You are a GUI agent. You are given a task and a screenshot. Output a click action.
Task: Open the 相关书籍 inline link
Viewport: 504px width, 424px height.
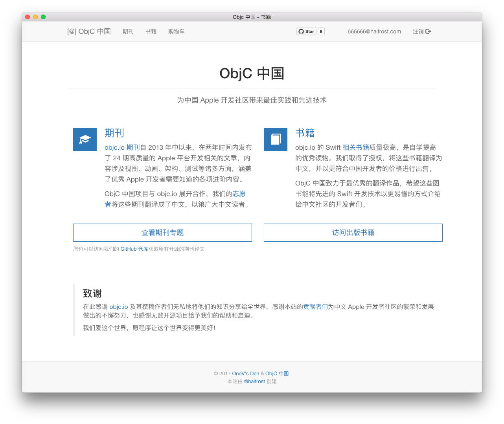point(356,147)
